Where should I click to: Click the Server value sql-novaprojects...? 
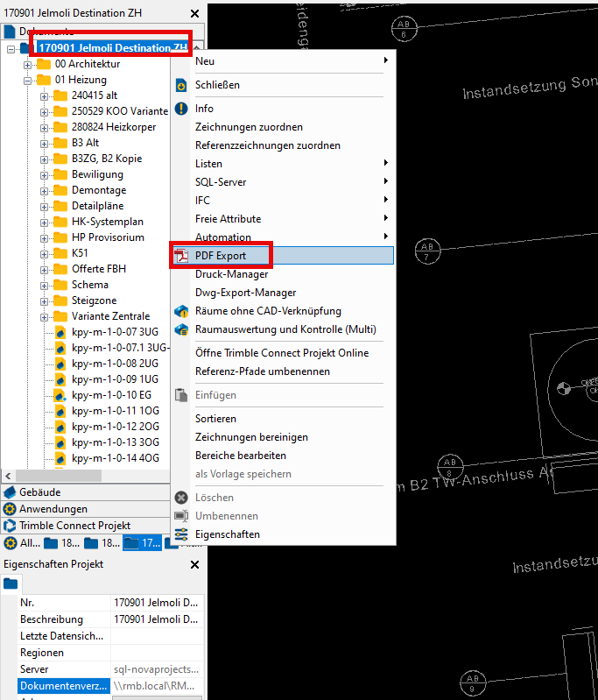pyautogui.click(x=156, y=669)
